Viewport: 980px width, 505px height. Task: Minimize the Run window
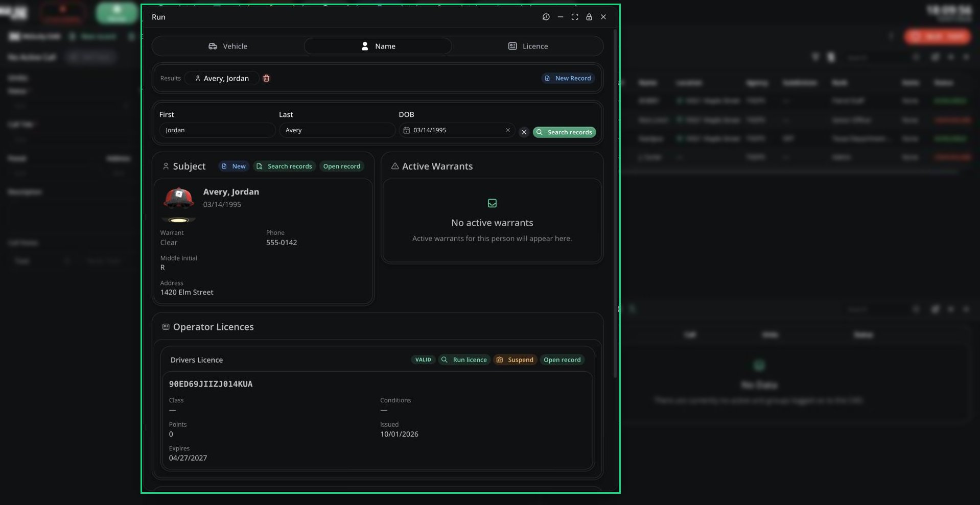(x=560, y=17)
